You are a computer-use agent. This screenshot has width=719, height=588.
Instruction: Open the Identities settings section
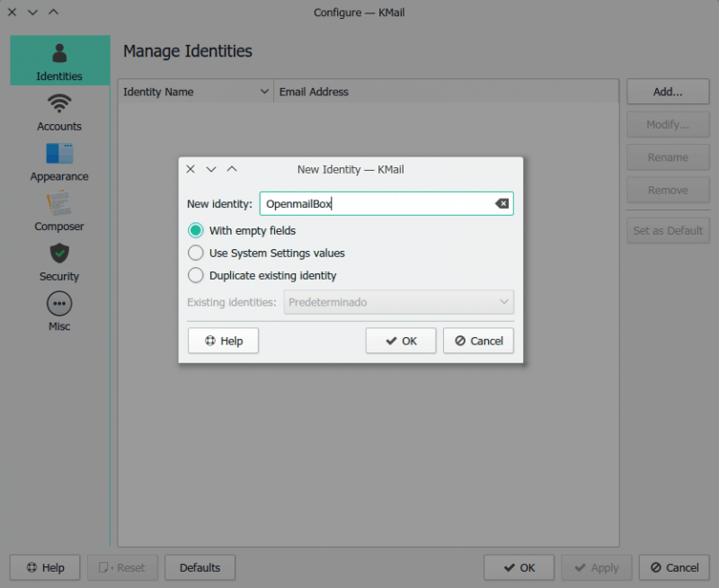pos(59,61)
